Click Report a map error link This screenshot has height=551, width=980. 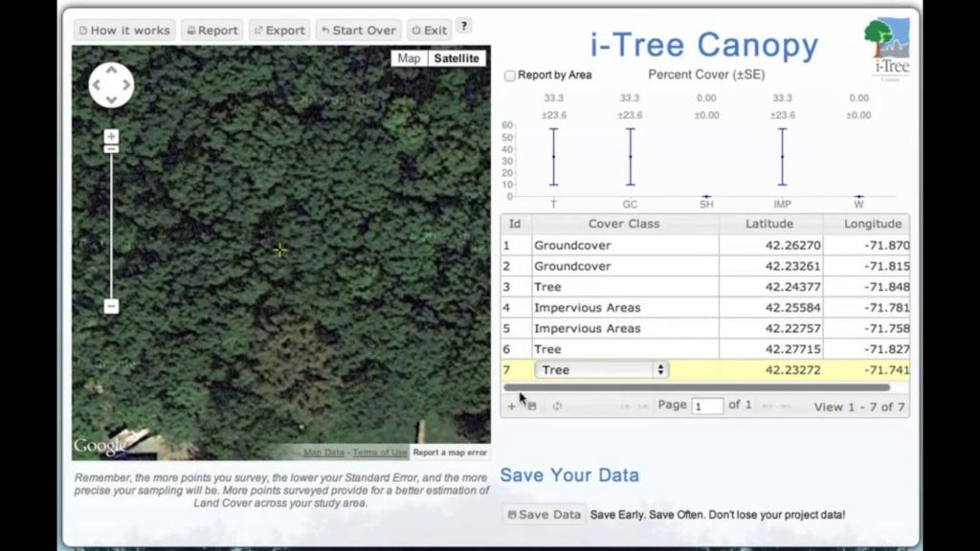(x=450, y=452)
